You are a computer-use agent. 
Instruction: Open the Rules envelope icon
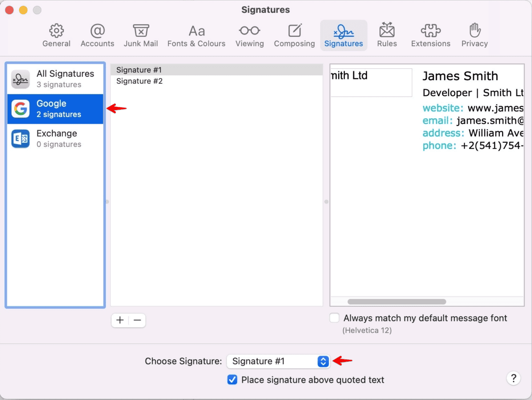pos(387,31)
